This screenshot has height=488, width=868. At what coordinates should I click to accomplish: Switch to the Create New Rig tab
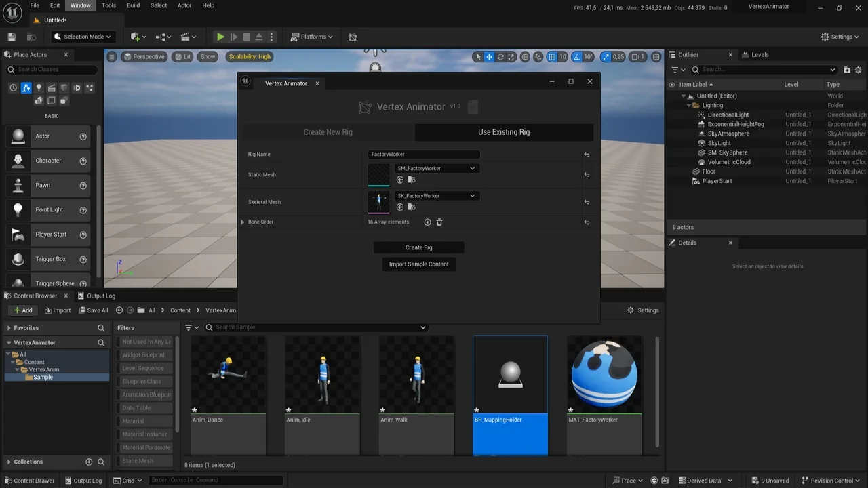[328, 131]
